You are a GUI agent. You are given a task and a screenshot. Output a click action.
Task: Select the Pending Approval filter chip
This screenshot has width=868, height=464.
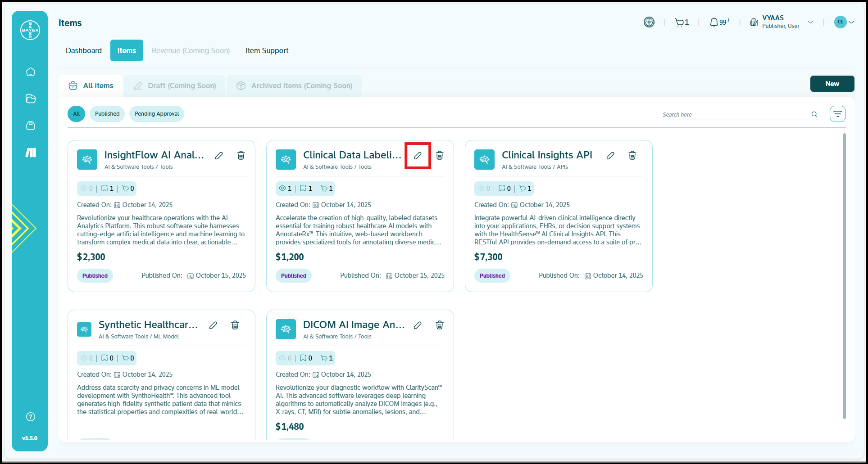click(x=157, y=114)
